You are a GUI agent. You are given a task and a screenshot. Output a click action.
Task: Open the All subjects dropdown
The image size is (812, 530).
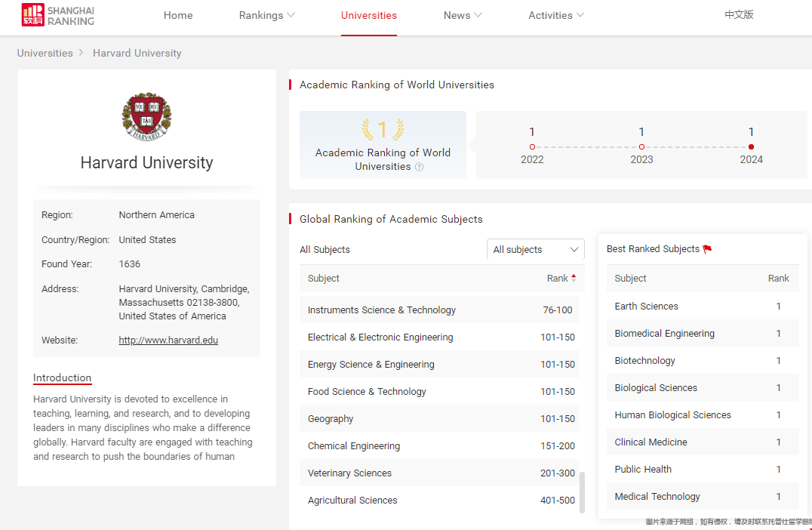pyautogui.click(x=536, y=249)
